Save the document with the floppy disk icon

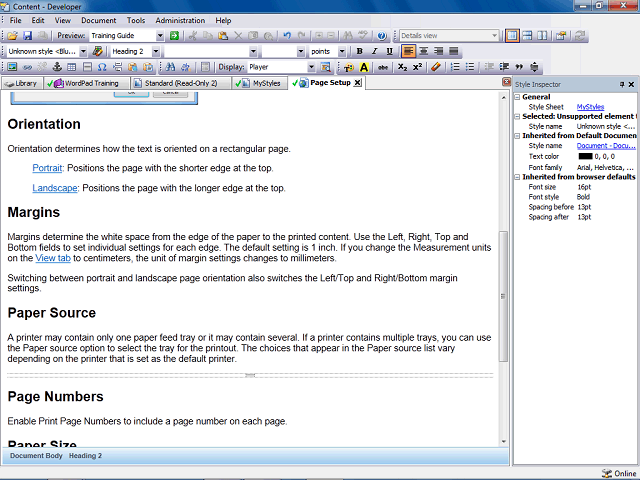point(27,36)
